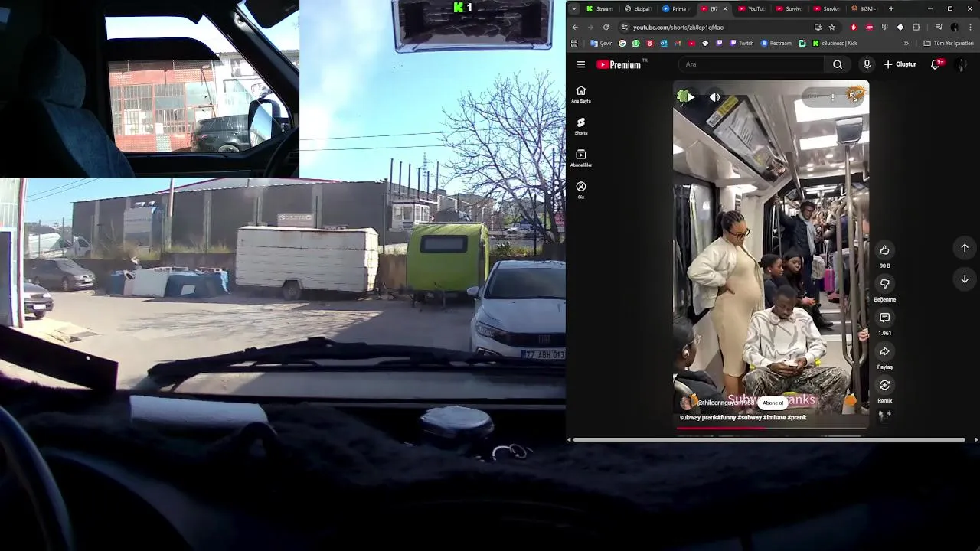Switch to the YouTube tab
980x551 pixels.
[752, 9]
